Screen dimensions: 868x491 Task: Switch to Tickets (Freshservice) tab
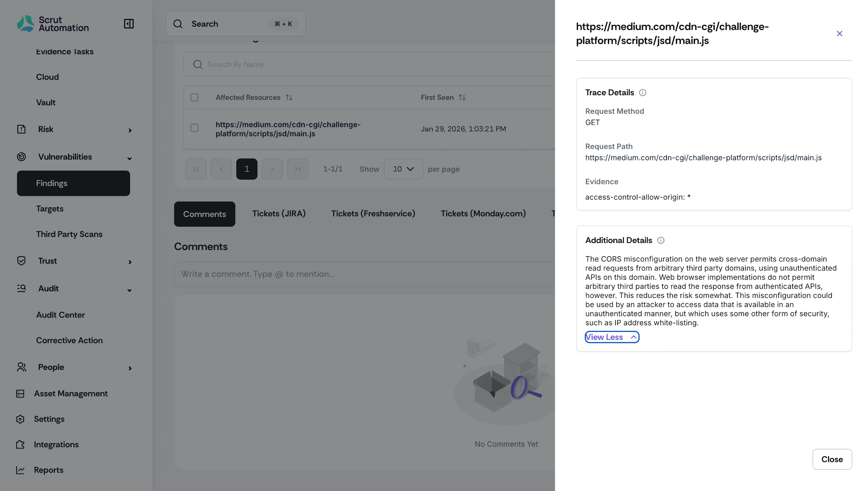pos(373,213)
